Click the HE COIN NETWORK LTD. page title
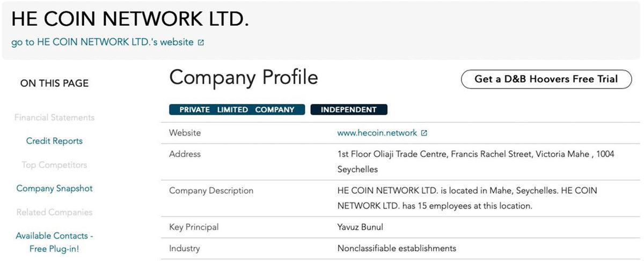 tap(130, 19)
